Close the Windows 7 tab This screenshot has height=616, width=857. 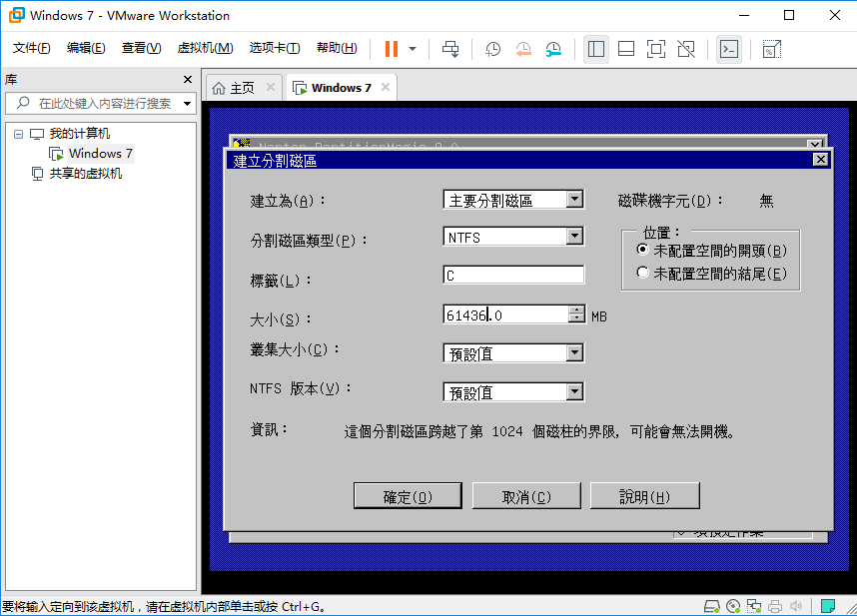(386, 88)
